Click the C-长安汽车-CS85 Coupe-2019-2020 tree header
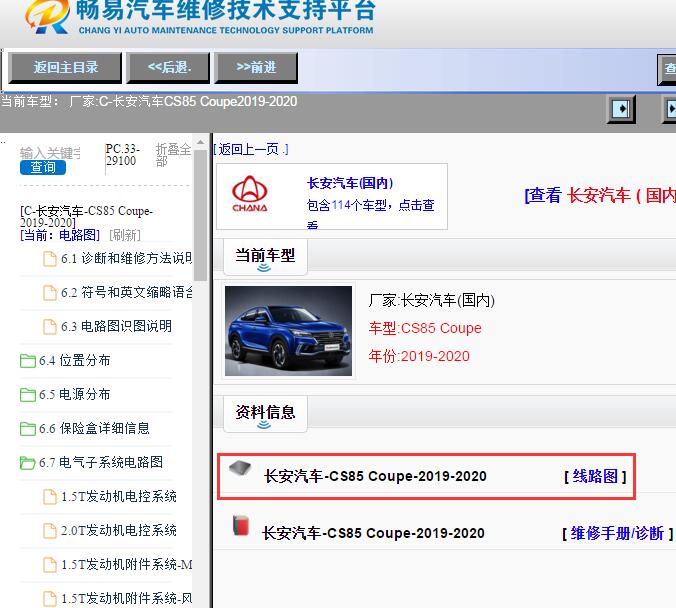 (86, 216)
